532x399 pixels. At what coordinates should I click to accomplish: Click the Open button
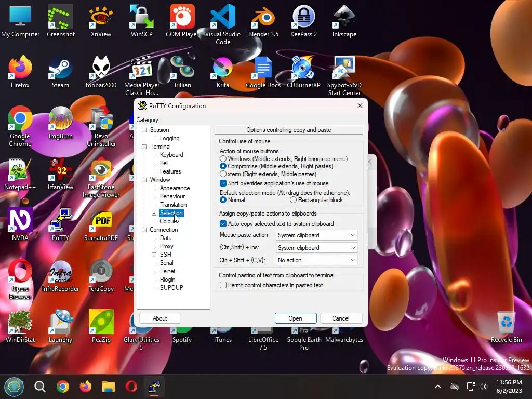pos(295,318)
